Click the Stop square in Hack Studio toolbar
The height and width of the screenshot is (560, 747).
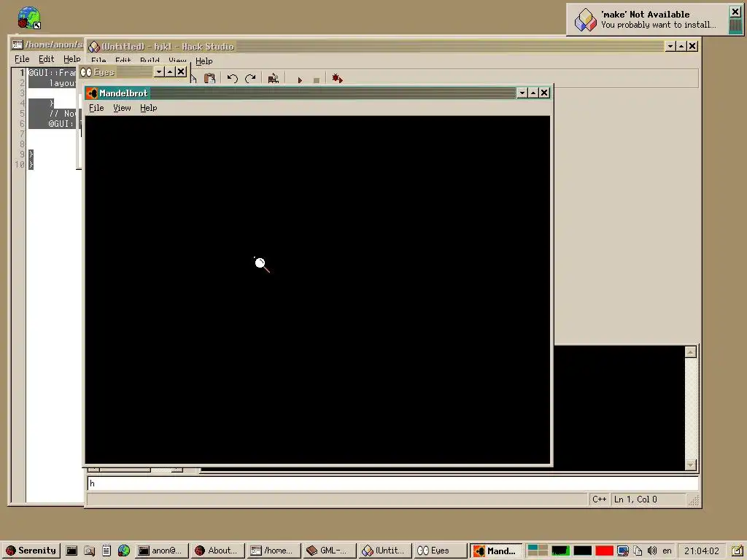click(317, 80)
